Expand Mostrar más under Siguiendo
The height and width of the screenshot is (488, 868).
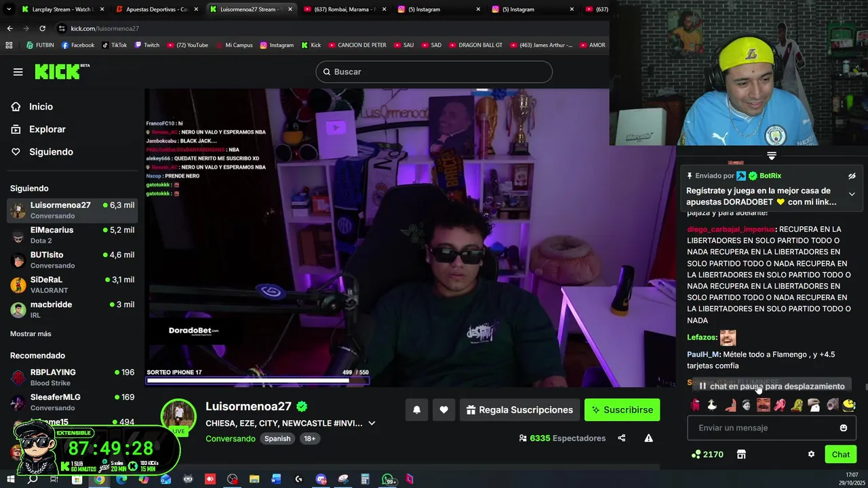click(x=31, y=333)
